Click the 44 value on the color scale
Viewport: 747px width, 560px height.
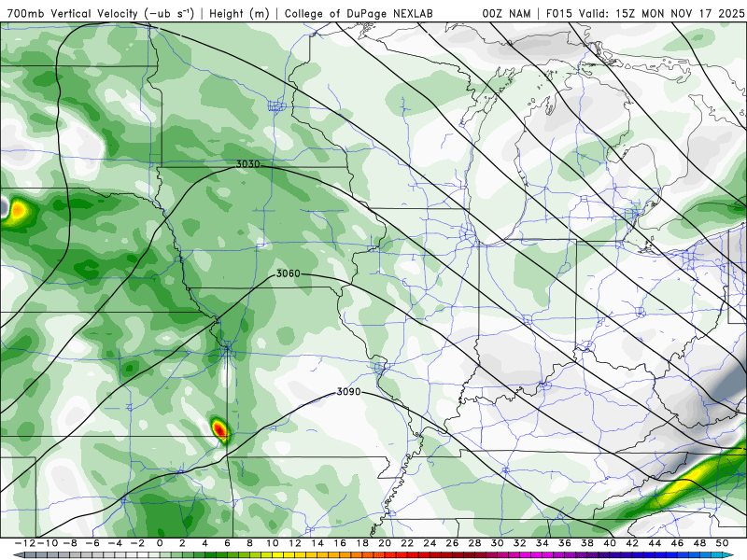[x=655, y=543]
